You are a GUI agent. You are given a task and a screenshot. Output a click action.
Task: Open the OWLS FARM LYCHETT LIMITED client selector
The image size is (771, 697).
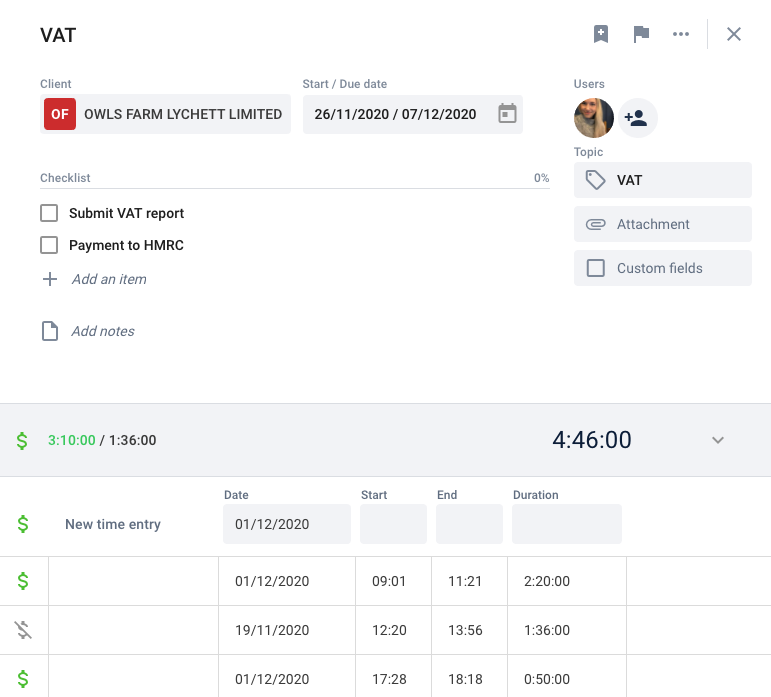click(165, 114)
